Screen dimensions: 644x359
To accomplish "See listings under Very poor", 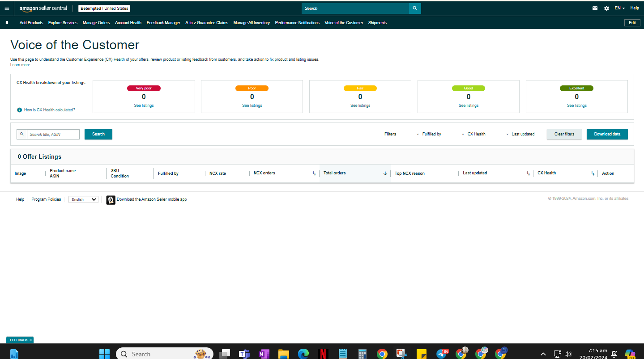I will click(144, 106).
